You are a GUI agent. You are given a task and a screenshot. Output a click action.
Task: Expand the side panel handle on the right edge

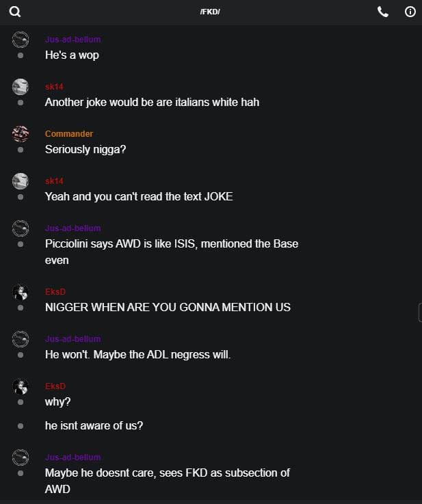pyautogui.click(x=419, y=313)
